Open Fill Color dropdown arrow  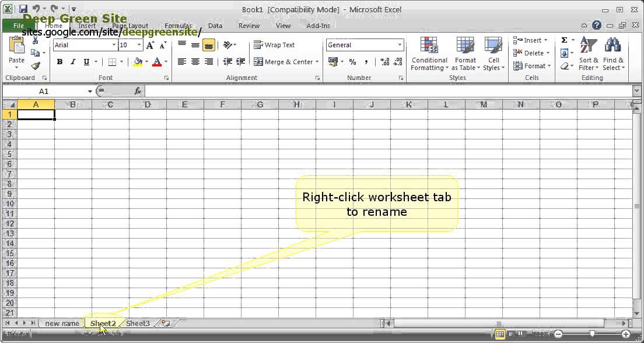point(146,62)
